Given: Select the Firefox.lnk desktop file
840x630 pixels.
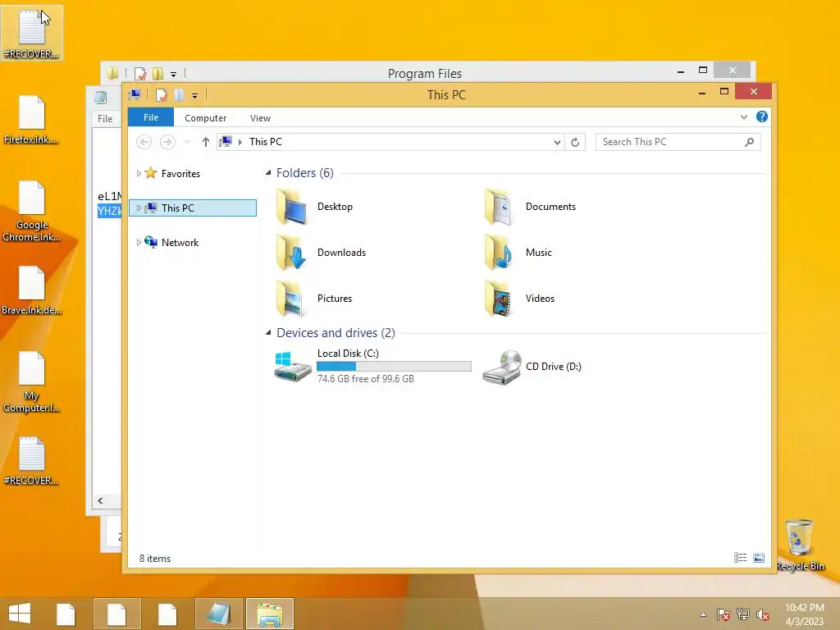Looking at the screenshot, I should (x=31, y=120).
